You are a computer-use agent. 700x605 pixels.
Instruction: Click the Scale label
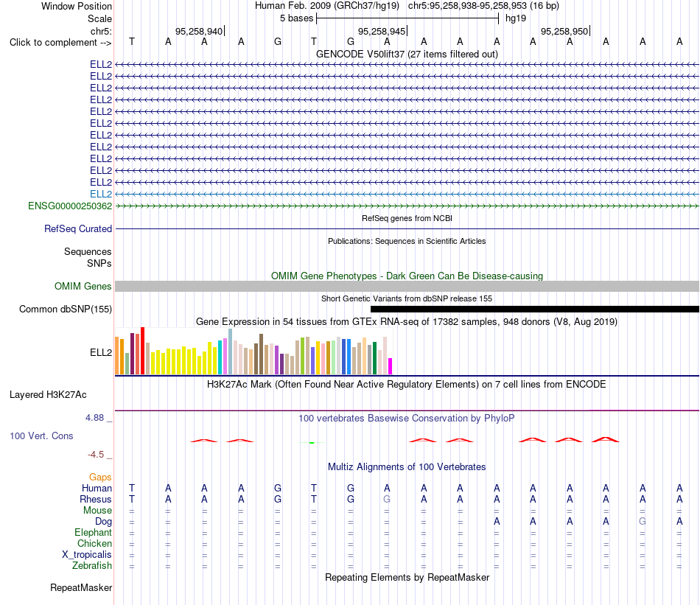point(99,18)
